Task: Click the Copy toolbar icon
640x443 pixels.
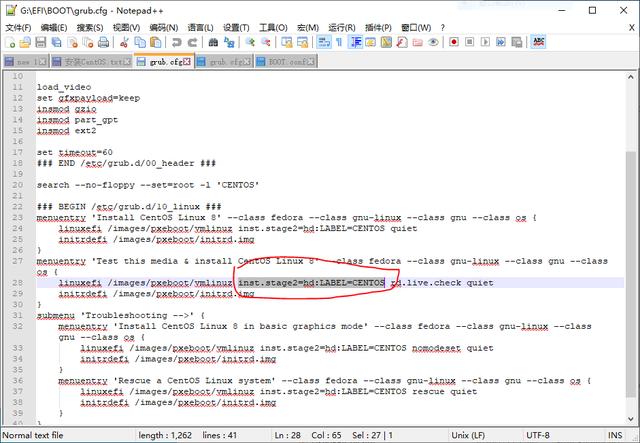Action: [140, 42]
